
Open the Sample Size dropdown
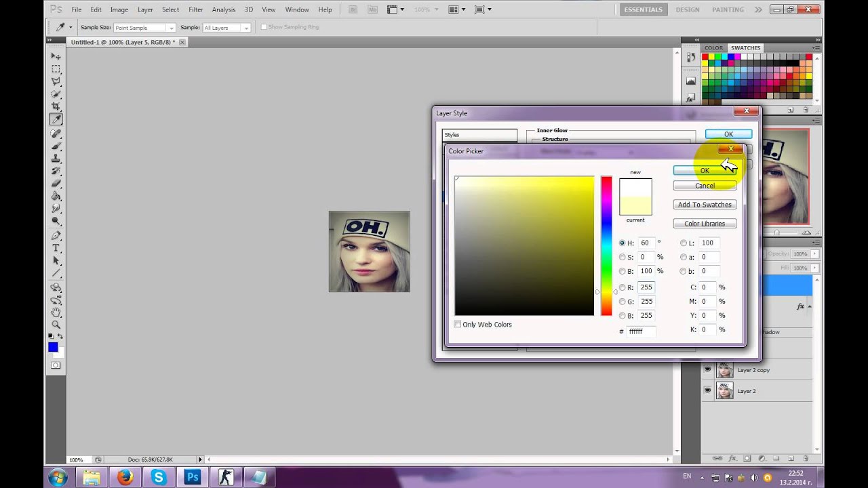click(144, 27)
